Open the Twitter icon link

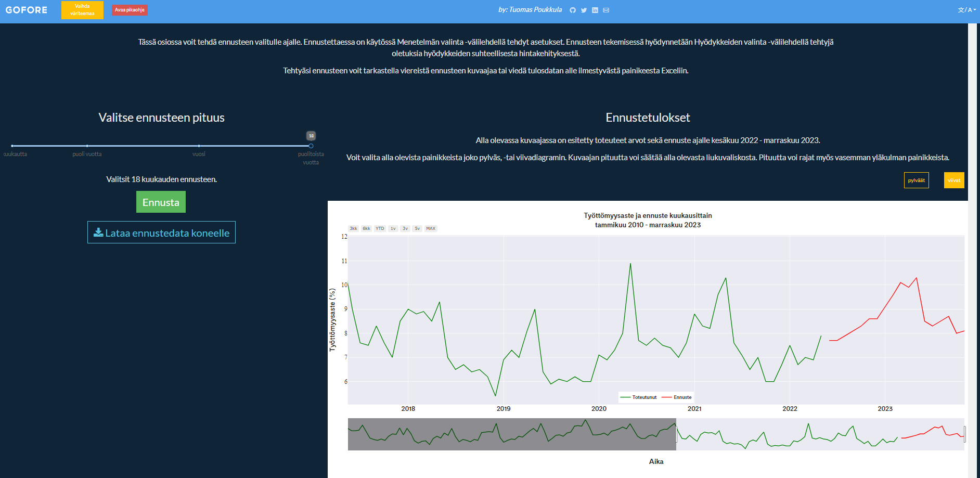pos(584,10)
